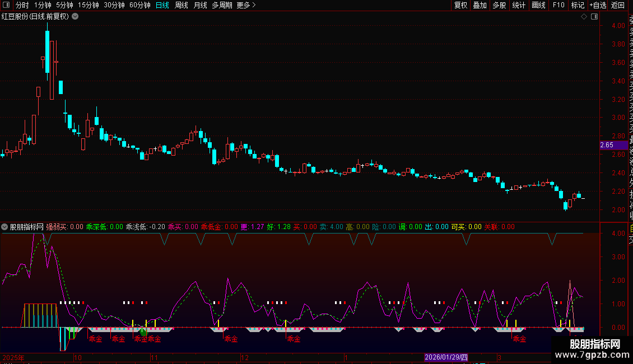The width and height of the screenshot is (633, 364).
Task: Add stock via +自选 button
Action: pos(597,6)
